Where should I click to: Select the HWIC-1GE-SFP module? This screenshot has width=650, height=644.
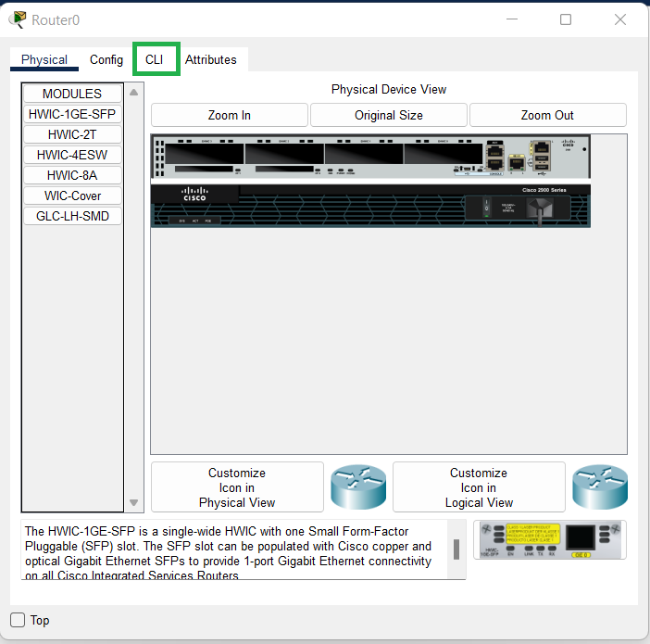tap(72, 114)
